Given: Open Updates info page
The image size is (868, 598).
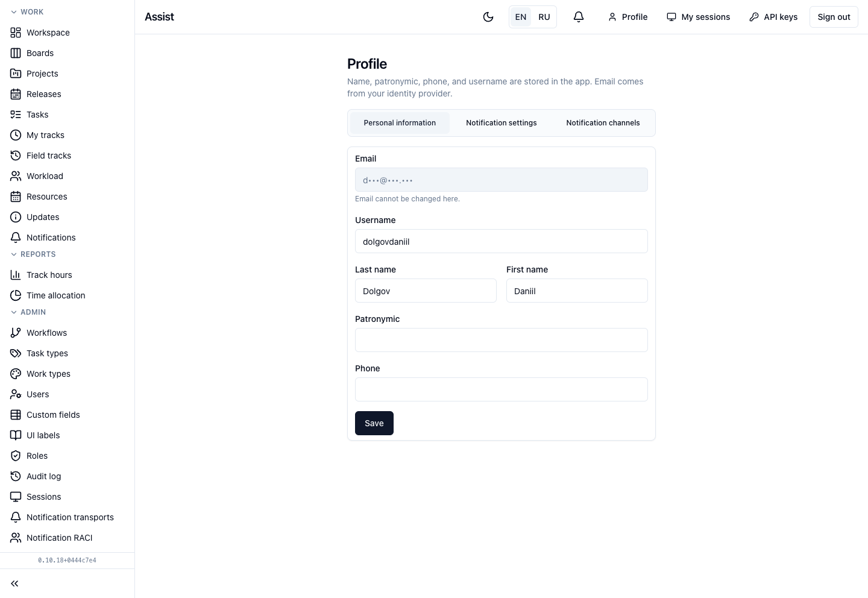Looking at the screenshot, I should click(x=67, y=217).
